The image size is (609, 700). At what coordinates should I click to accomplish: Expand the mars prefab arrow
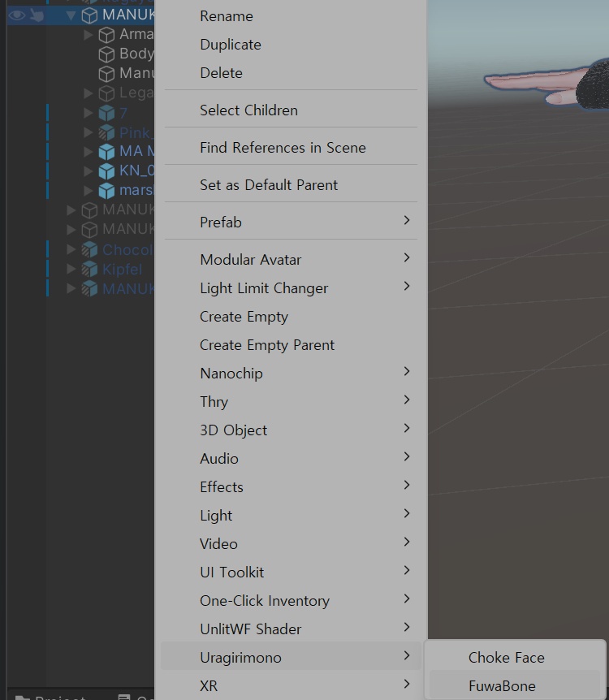pos(88,190)
